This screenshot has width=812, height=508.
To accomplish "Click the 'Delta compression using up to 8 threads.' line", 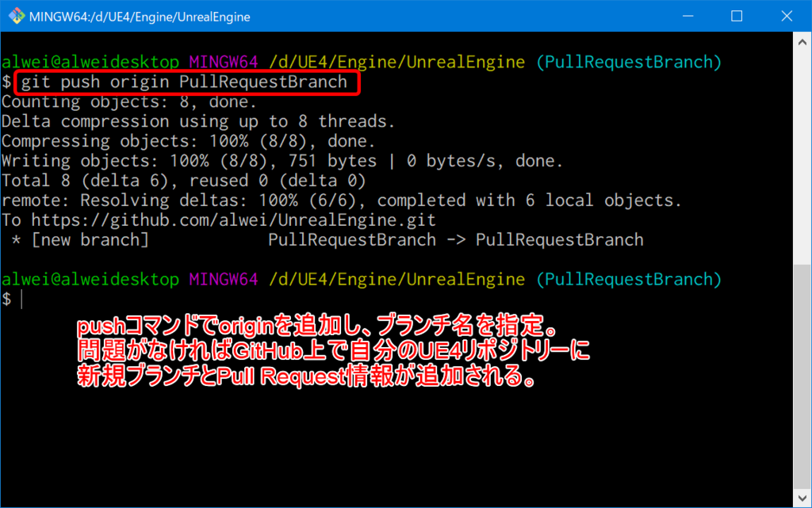I will (198, 121).
